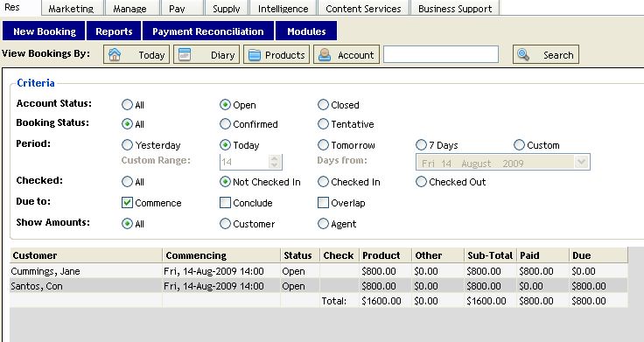Click the Products folder icon
Image resolution: width=644 pixels, height=342 pixels.
pyautogui.click(x=255, y=55)
